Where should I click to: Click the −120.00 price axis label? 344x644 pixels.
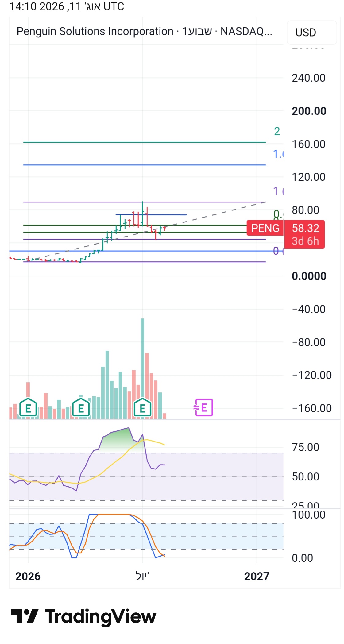coord(311,375)
